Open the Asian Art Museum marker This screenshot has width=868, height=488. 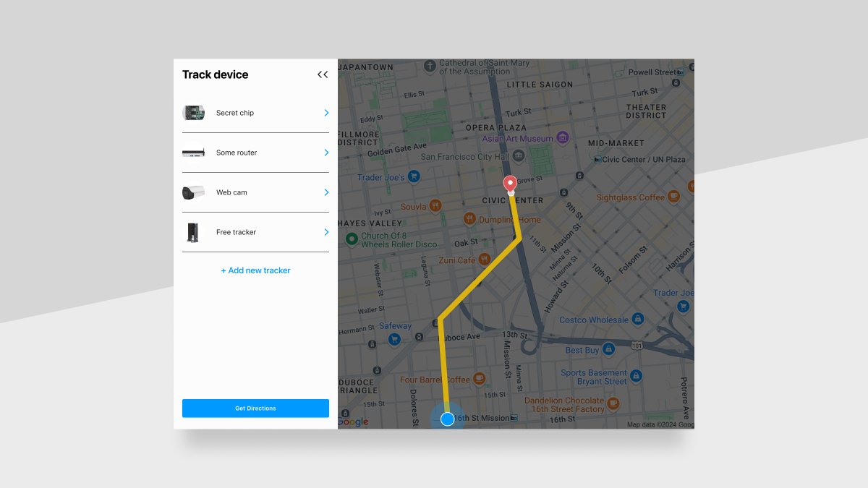pos(561,138)
